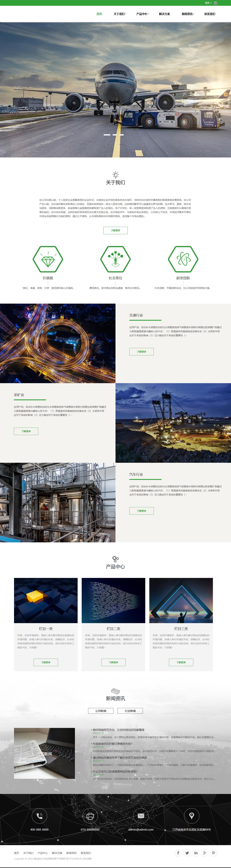Viewport: 231px width, 868px height.
Task: Open the news article 内部链接优化时要注意哪些内容
Action: click(112, 744)
